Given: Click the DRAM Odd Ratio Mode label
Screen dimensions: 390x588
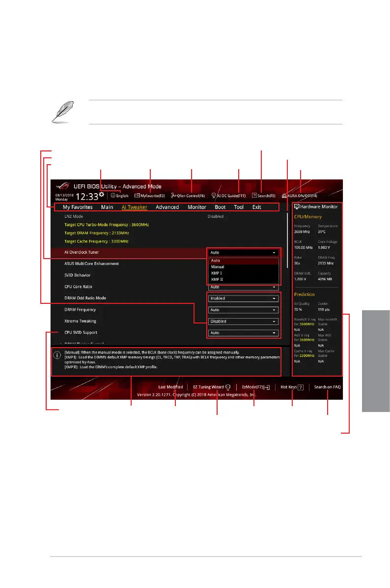Looking at the screenshot, I should [85, 298].
